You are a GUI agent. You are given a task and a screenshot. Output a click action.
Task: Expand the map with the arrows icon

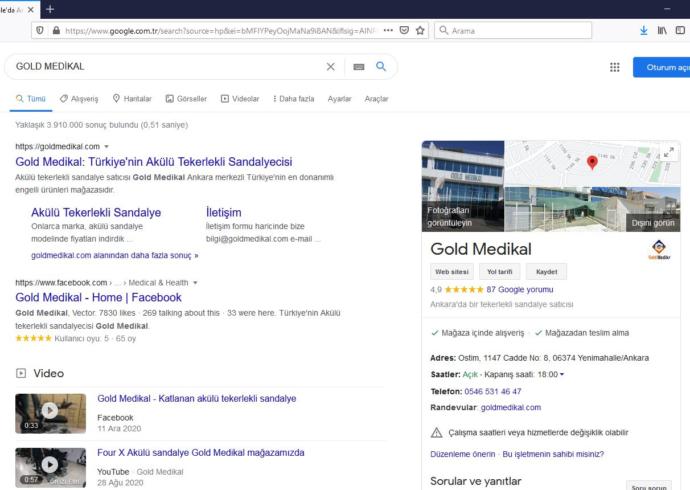pyautogui.click(x=668, y=152)
